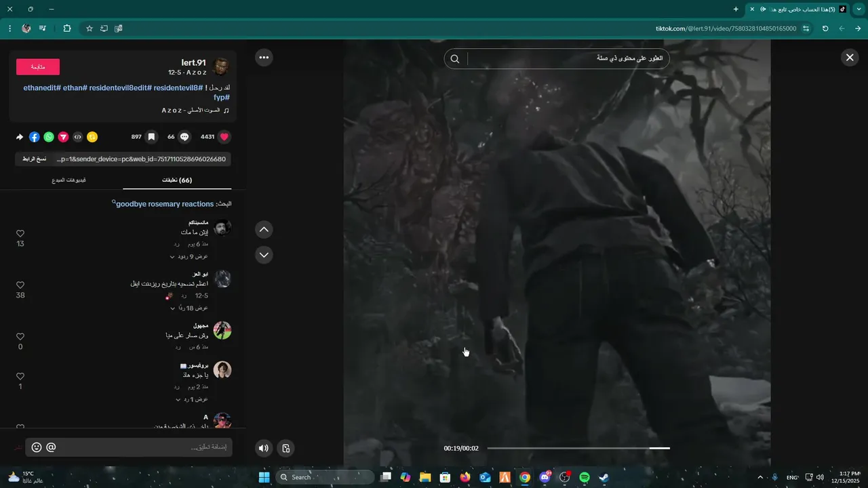868x488 pixels.
Task: Open the three-dots video options menu
Action: [x=264, y=58]
